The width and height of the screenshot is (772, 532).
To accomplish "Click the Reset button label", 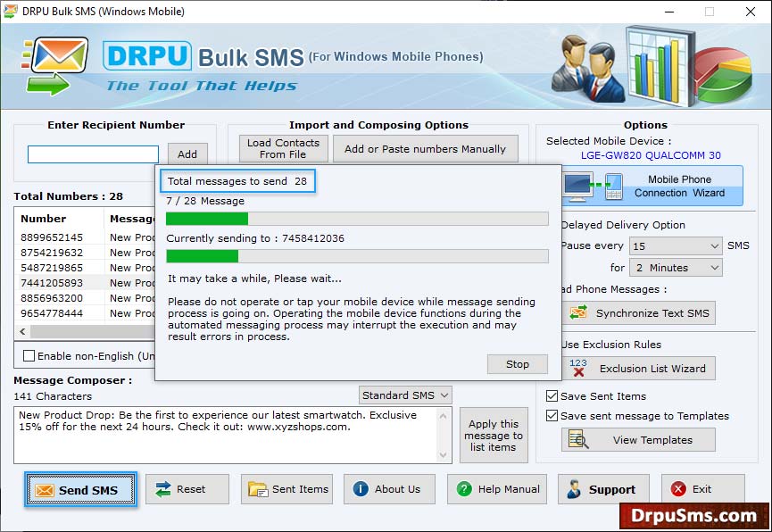I will (x=191, y=489).
